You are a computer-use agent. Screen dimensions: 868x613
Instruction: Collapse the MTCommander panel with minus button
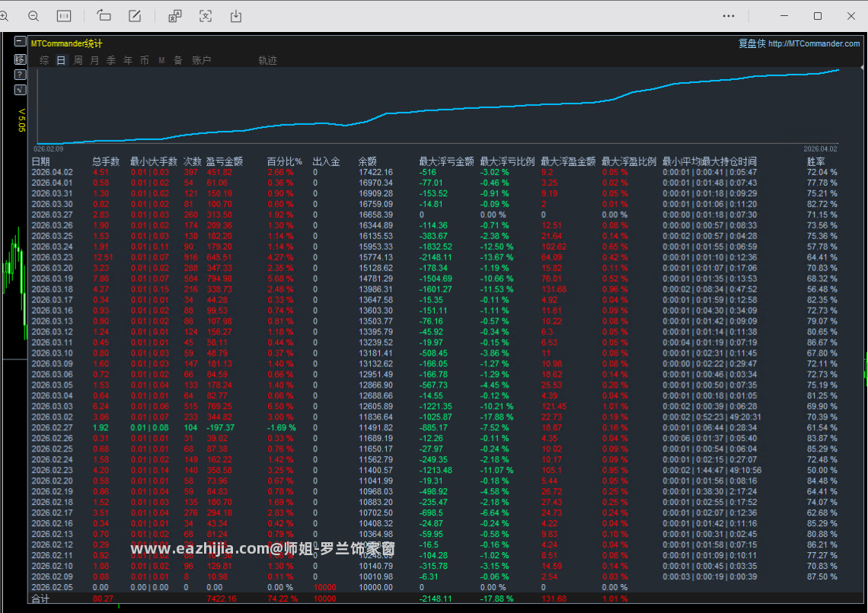(x=19, y=42)
